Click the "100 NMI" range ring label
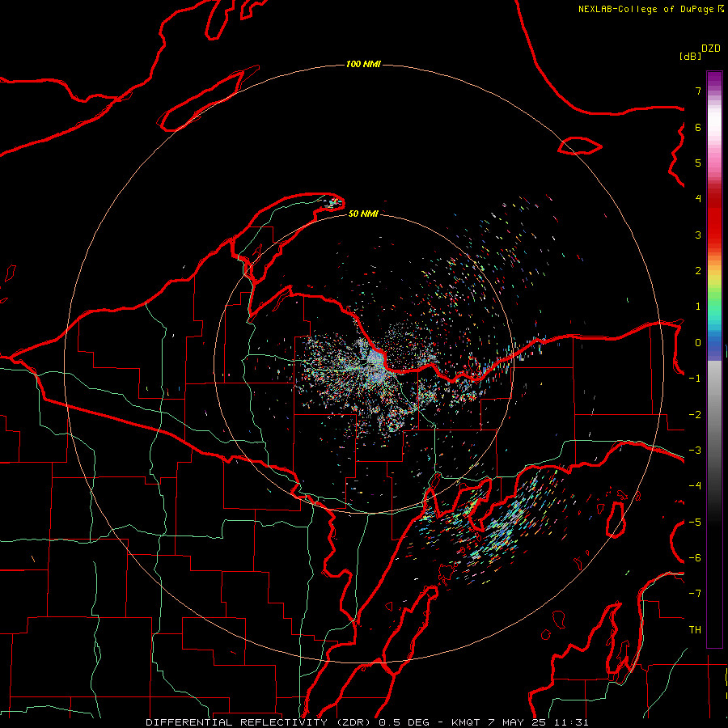 pyautogui.click(x=363, y=64)
